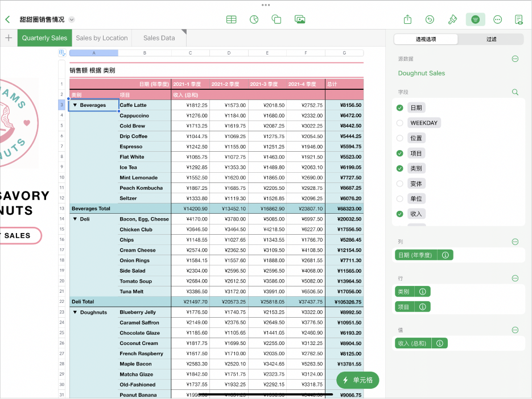Search fields with the magnifier icon

(x=515, y=92)
